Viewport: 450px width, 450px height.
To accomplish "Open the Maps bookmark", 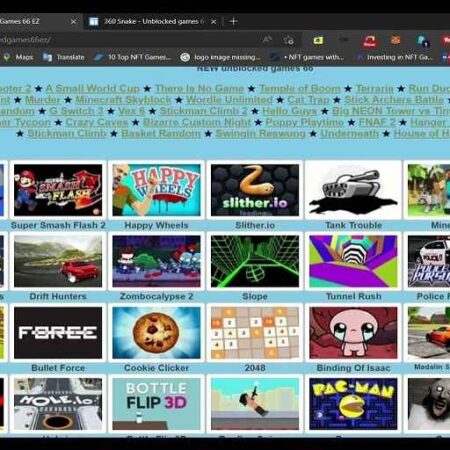I will 18,57.
